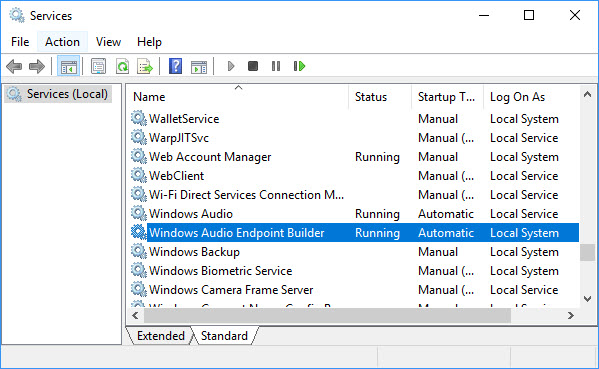Select Wi-Fi Direct Services Connection M... name
This screenshot has height=369, width=599.
tap(246, 195)
